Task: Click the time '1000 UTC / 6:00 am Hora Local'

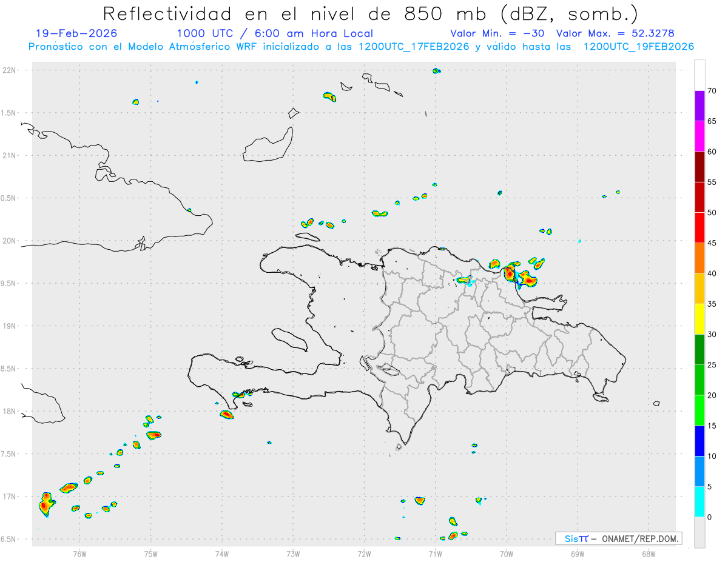Action: pyautogui.click(x=275, y=33)
